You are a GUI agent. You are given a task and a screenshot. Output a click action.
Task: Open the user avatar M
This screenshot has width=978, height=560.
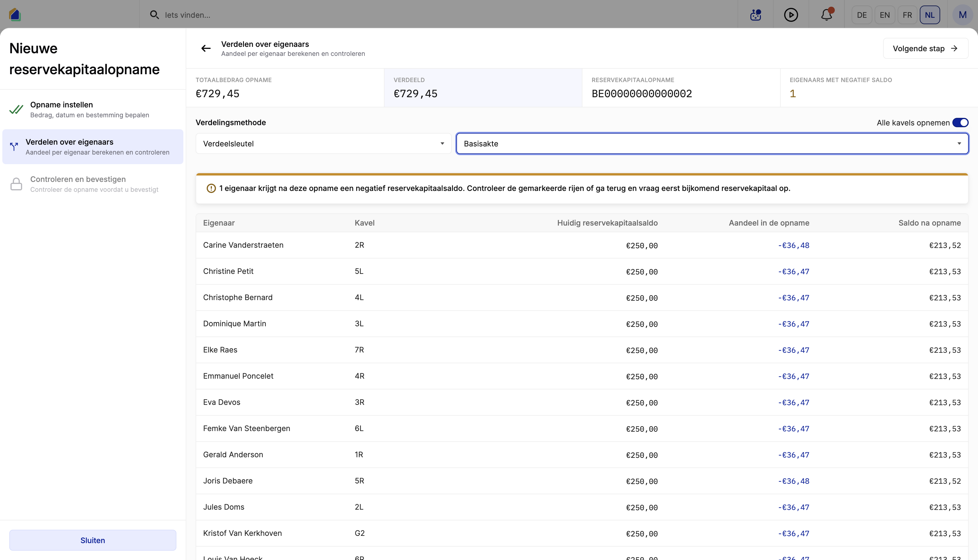point(962,15)
